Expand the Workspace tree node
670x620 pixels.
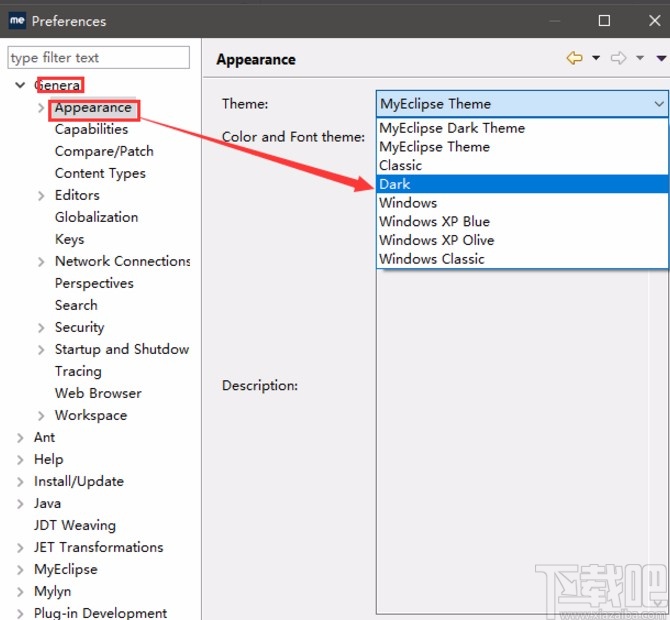41,416
